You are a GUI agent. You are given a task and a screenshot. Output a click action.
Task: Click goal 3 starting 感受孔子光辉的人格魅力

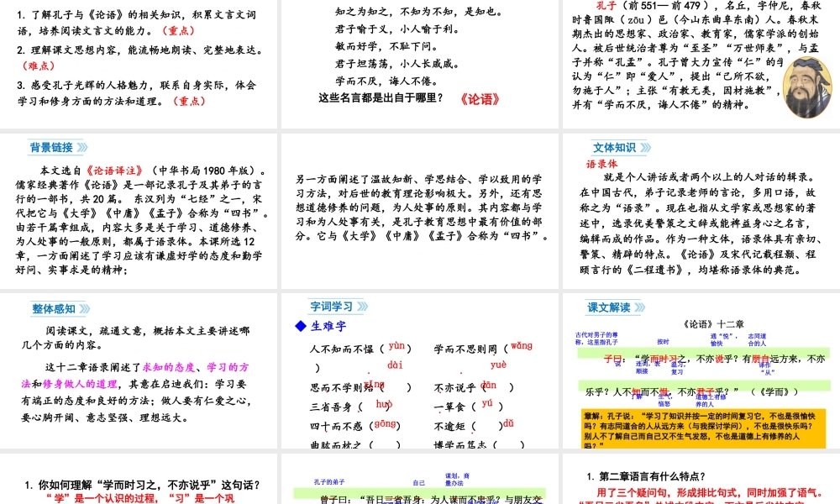point(137,92)
